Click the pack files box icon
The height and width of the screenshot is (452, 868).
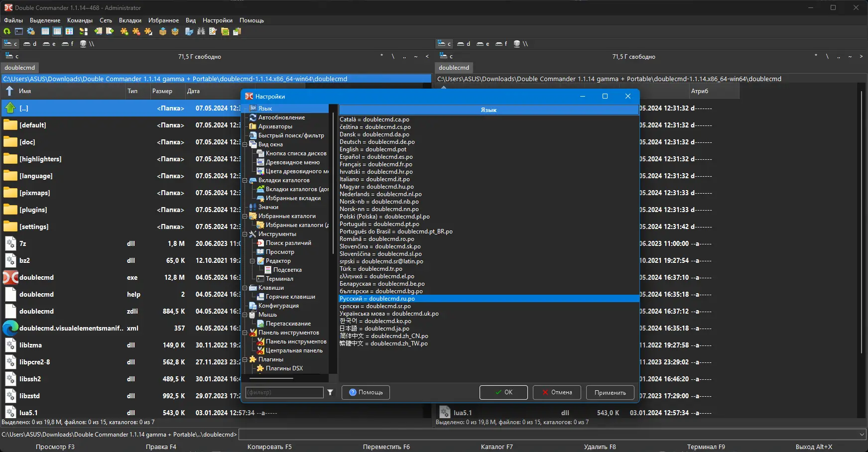click(163, 31)
